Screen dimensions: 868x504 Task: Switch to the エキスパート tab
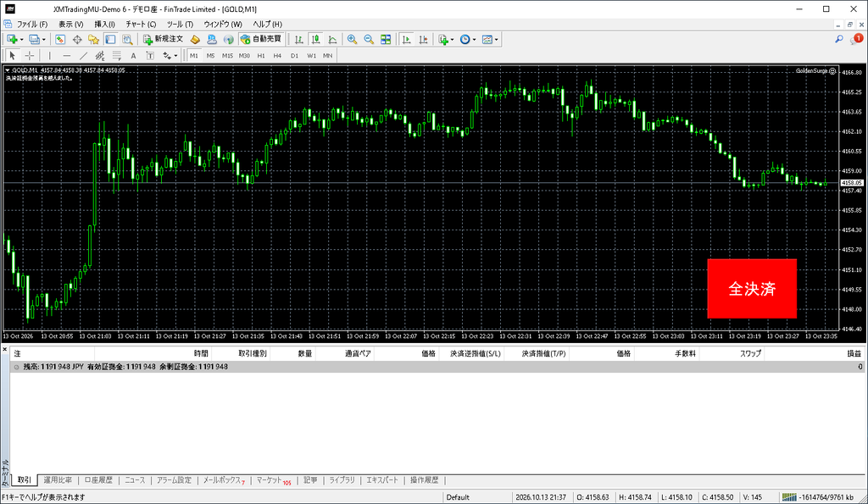tap(382, 480)
